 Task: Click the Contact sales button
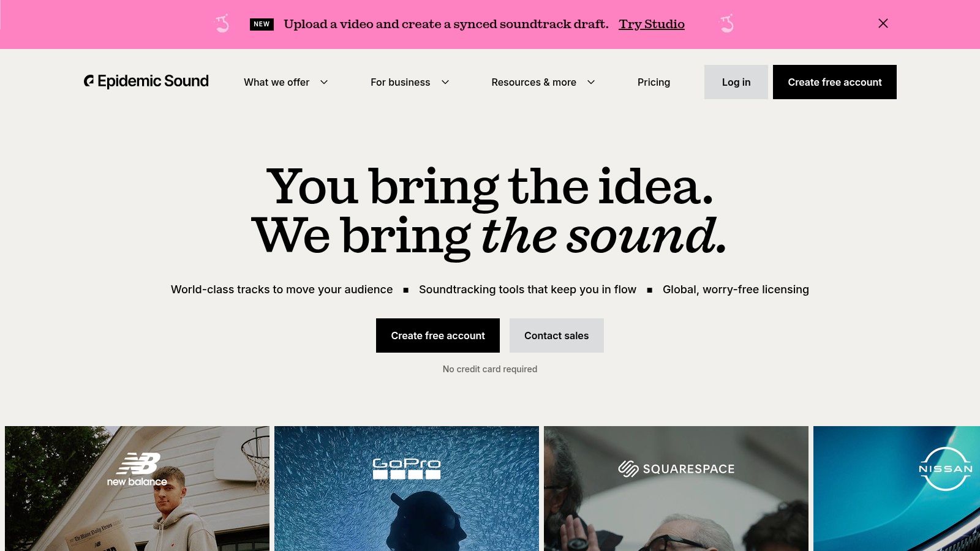tap(557, 335)
